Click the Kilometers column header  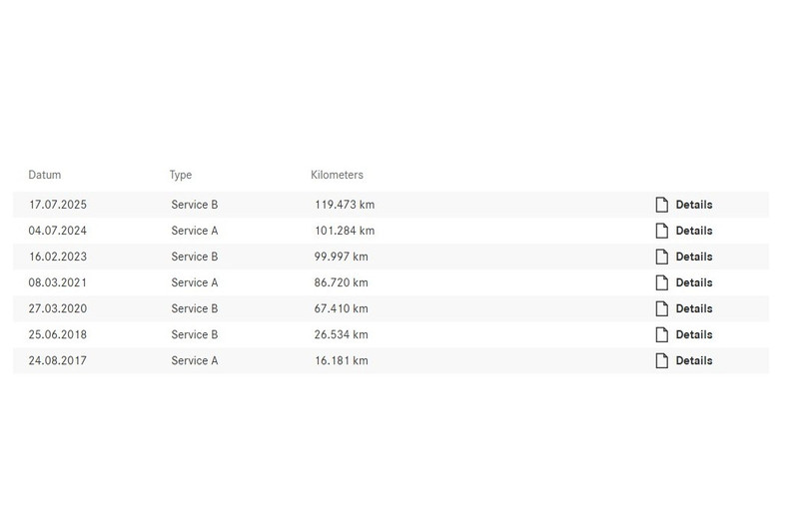click(337, 175)
